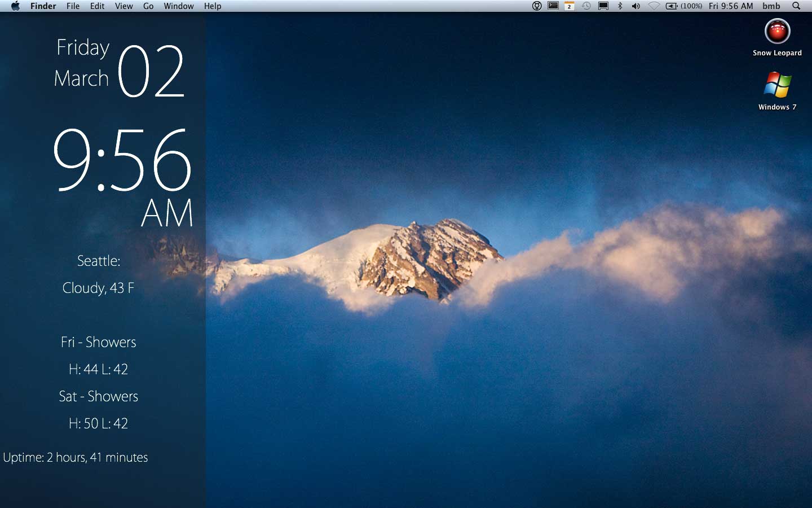Click the battery percentage (100%) text
This screenshot has height=508, width=812.
(x=691, y=6)
